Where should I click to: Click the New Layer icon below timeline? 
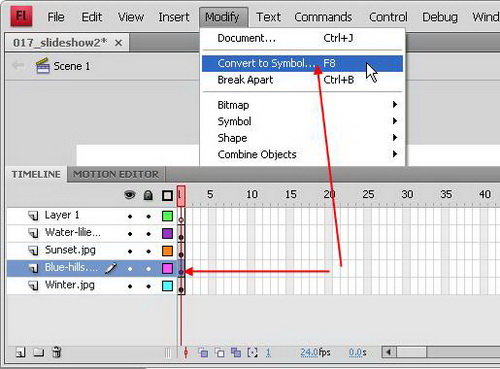[21, 352]
